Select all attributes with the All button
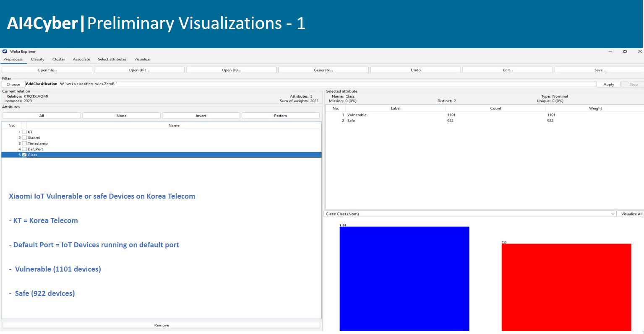644x334 pixels. (42, 116)
